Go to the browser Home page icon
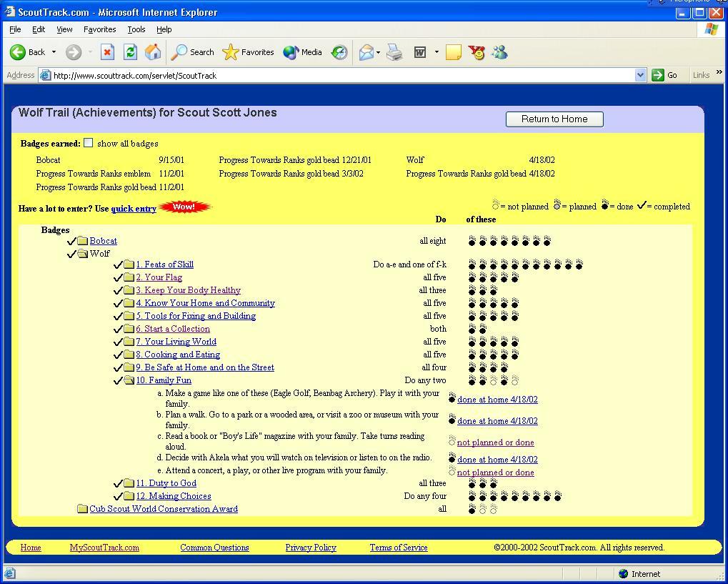This screenshot has width=728, height=584. point(153,52)
